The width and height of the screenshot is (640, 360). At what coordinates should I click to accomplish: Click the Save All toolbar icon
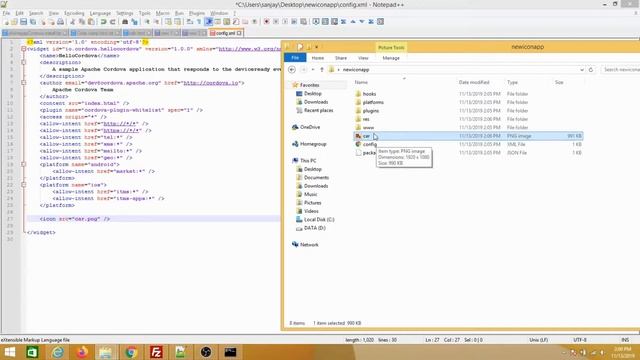click(33, 22)
